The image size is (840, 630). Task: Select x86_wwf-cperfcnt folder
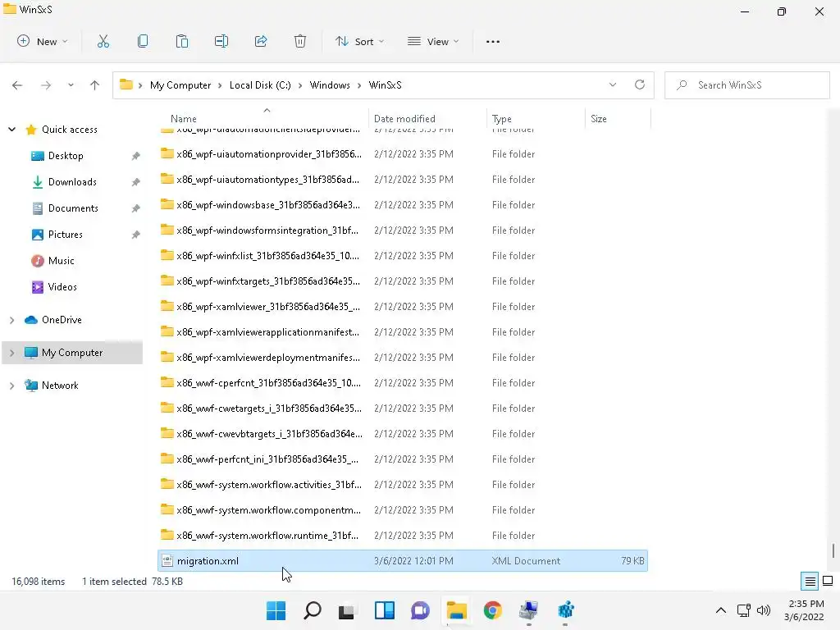click(402, 383)
